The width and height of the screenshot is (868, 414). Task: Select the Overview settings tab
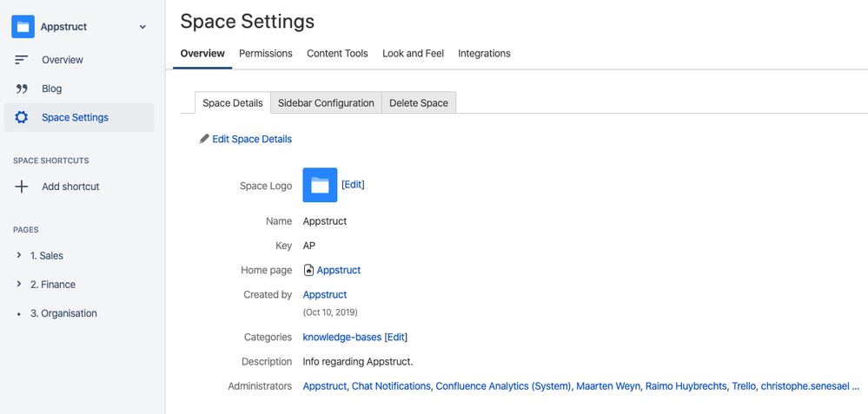point(202,54)
